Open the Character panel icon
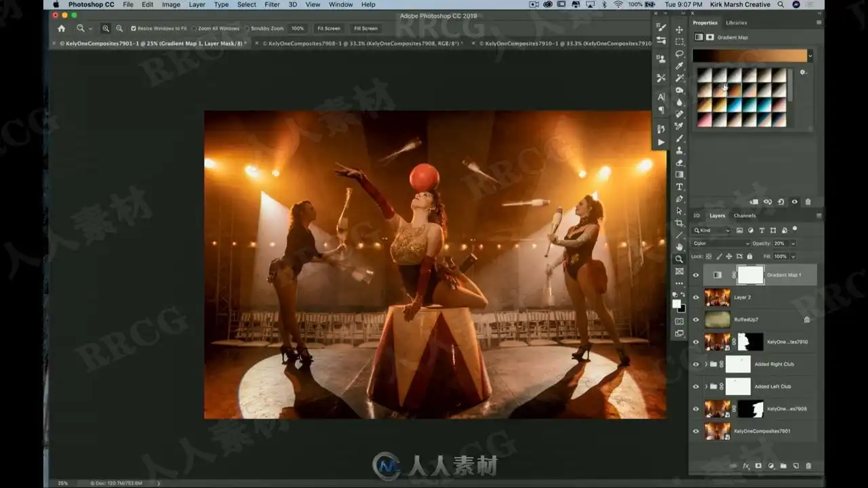Image resolution: width=868 pixels, height=488 pixels. coord(661,97)
